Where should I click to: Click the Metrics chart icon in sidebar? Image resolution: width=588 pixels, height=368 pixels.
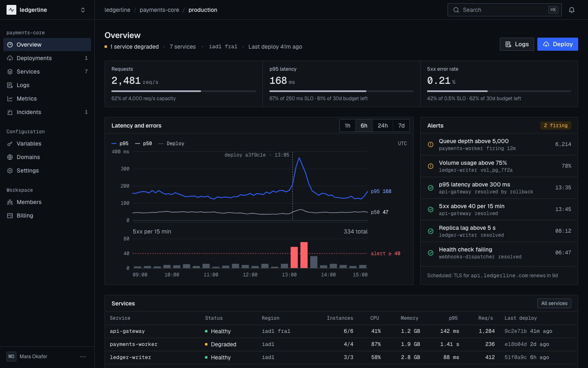(10, 99)
